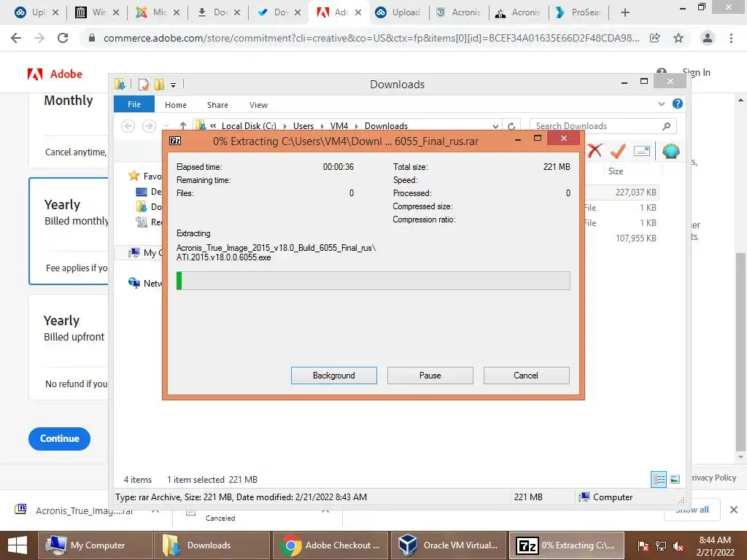
Task: Refresh the Downloads folder
Action: tap(511, 126)
